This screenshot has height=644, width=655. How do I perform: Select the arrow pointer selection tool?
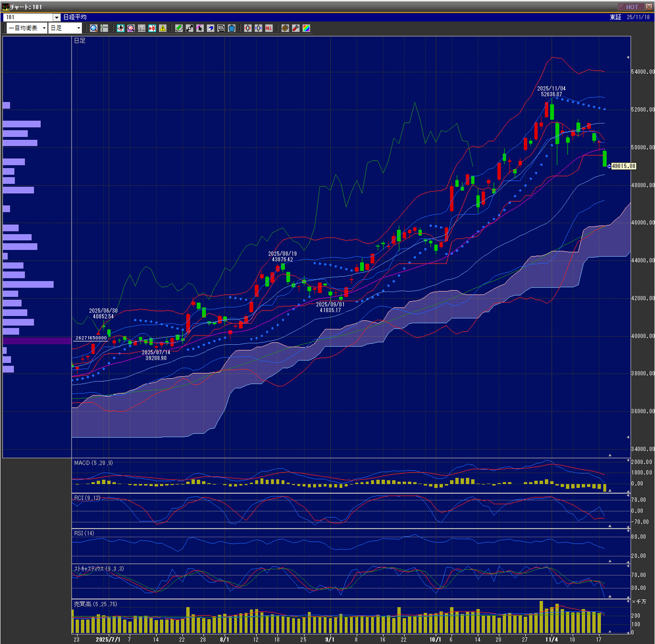coord(200,28)
